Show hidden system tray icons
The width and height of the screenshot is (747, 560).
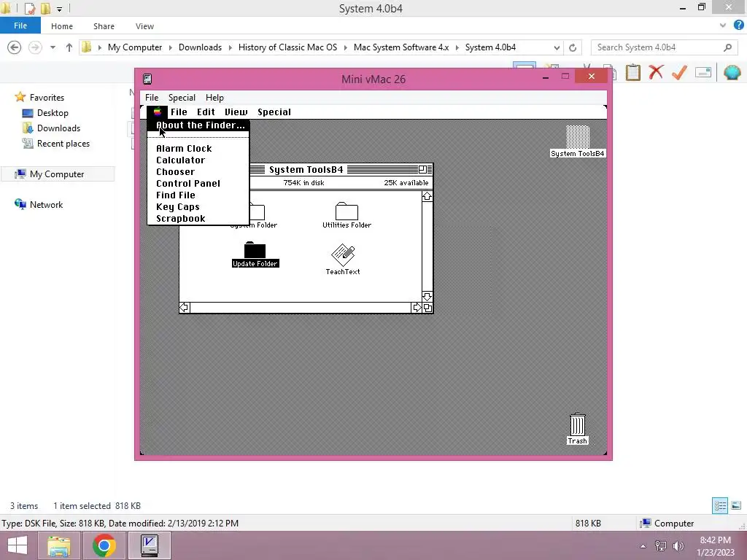tap(643, 546)
